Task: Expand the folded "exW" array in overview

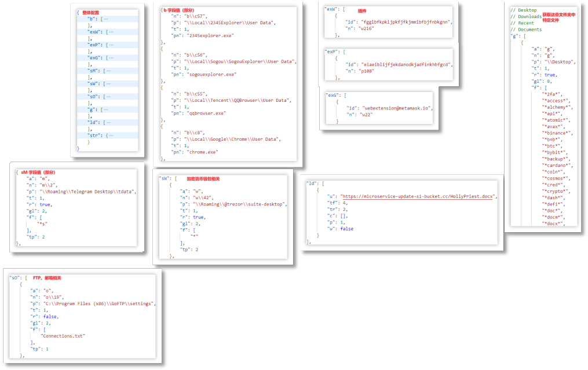Action: [x=111, y=32]
